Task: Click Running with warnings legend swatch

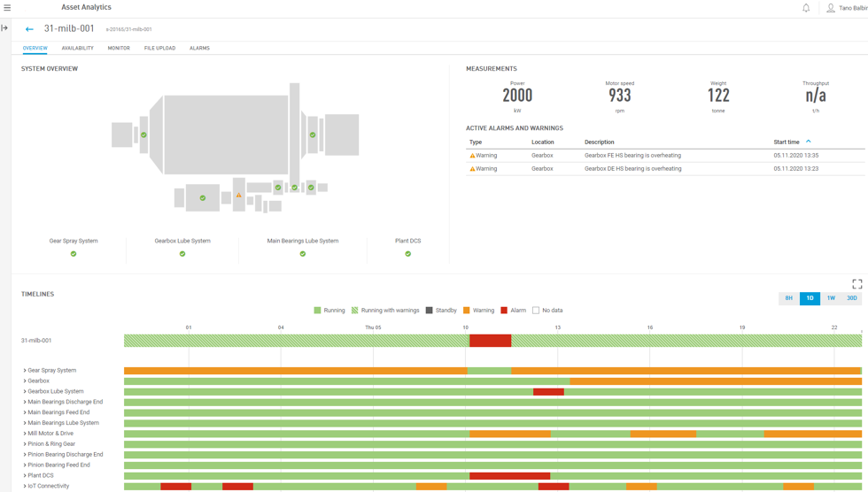Action: 355,311
